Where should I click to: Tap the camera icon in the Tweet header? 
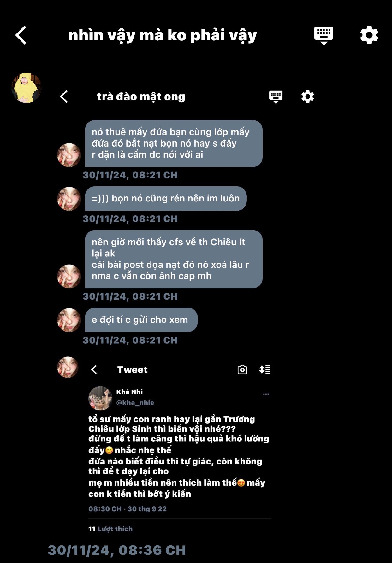point(242,369)
